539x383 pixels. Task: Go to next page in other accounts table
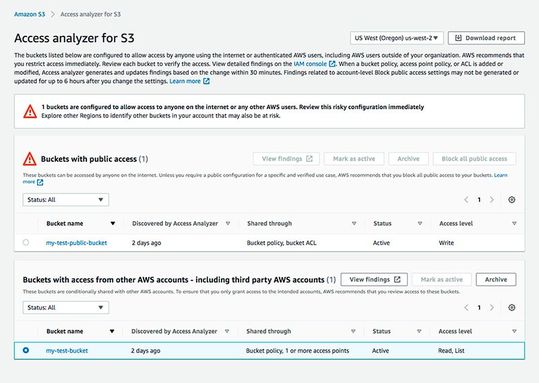492,308
